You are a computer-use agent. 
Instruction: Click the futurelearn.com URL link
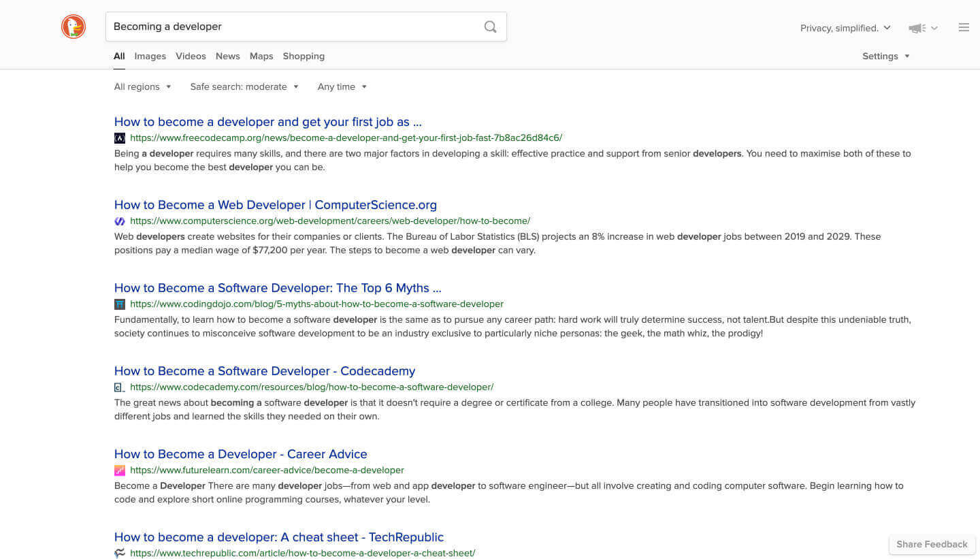click(x=267, y=470)
